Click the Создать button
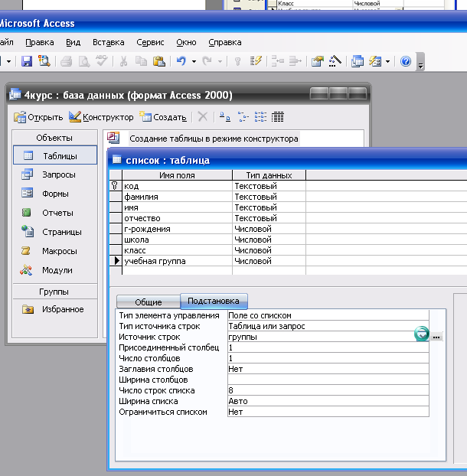 (x=163, y=117)
